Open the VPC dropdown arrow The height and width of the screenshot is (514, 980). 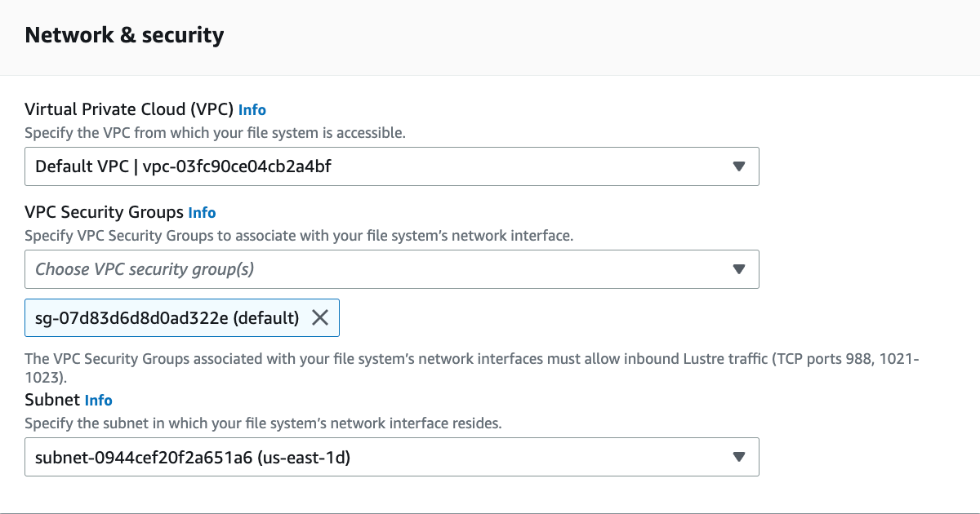point(739,166)
